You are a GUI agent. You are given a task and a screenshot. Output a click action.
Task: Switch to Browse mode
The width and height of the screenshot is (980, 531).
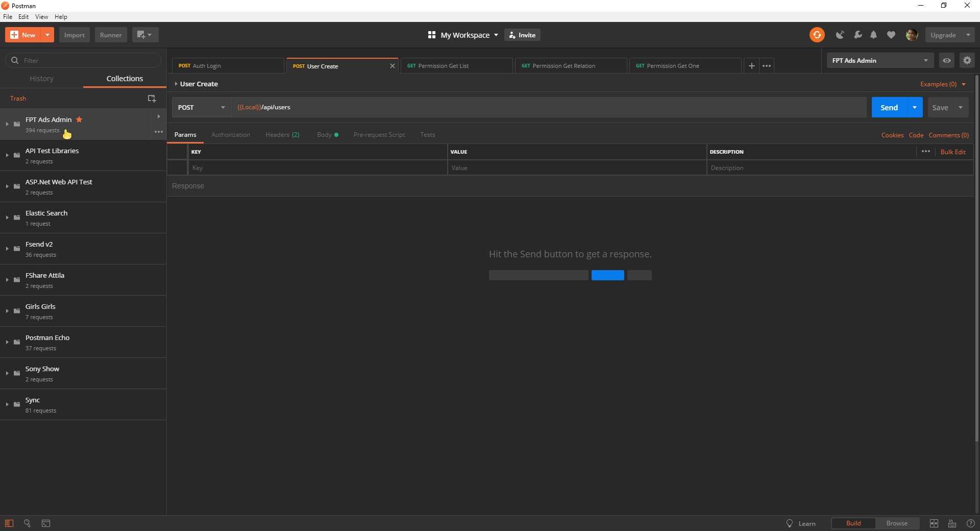(x=896, y=523)
